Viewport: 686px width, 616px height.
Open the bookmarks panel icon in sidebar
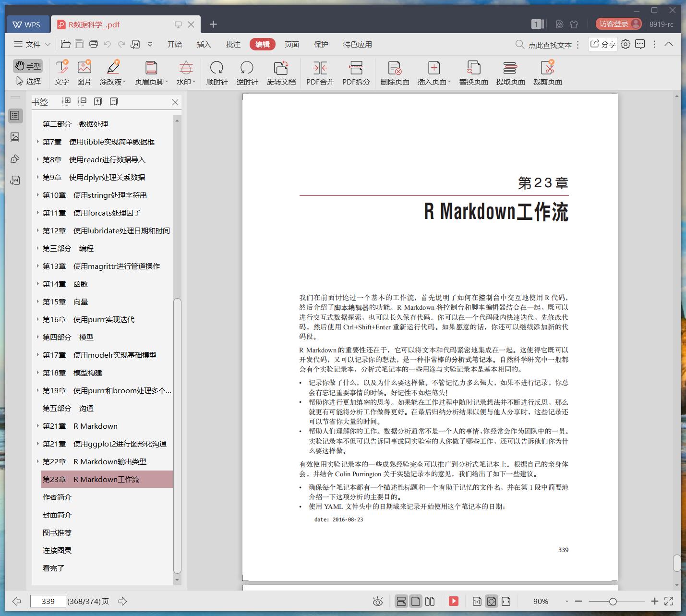click(15, 116)
